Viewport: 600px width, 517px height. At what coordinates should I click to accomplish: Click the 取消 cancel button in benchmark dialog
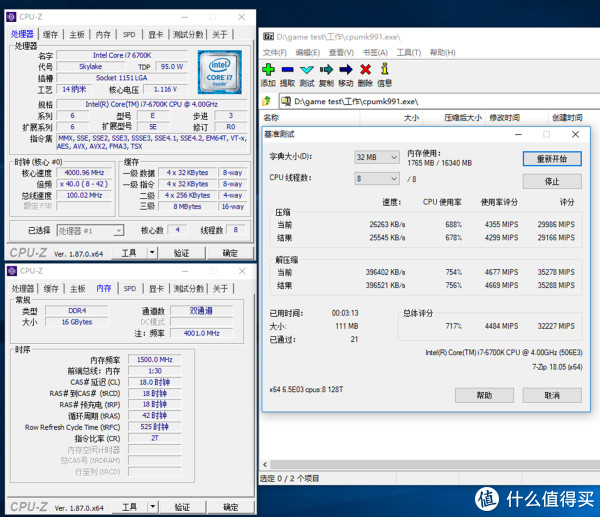[552, 395]
